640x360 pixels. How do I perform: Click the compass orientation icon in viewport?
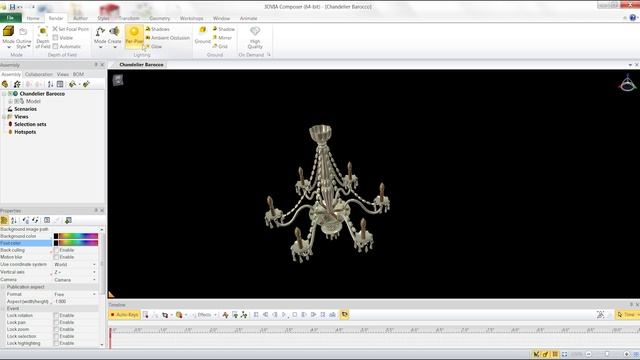coord(627,83)
